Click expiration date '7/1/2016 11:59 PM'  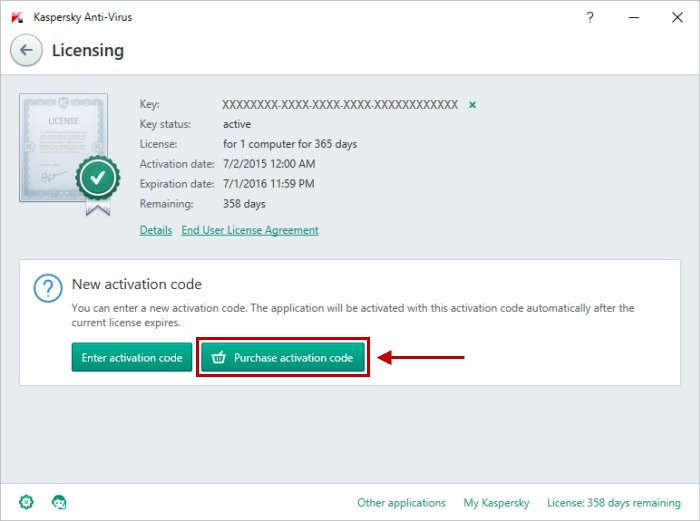tap(269, 183)
